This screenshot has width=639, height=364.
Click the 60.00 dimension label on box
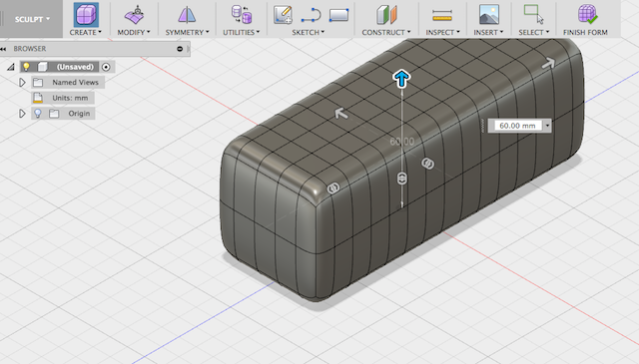[401, 142]
